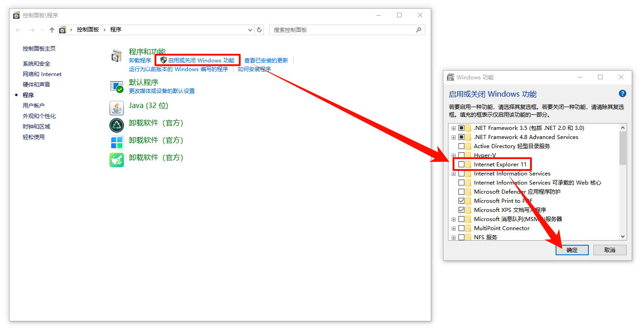Check the Microsoft 消息队列(MSMQ)服务器 checkbox
This screenshot has height=330, width=644.
(461, 219)
